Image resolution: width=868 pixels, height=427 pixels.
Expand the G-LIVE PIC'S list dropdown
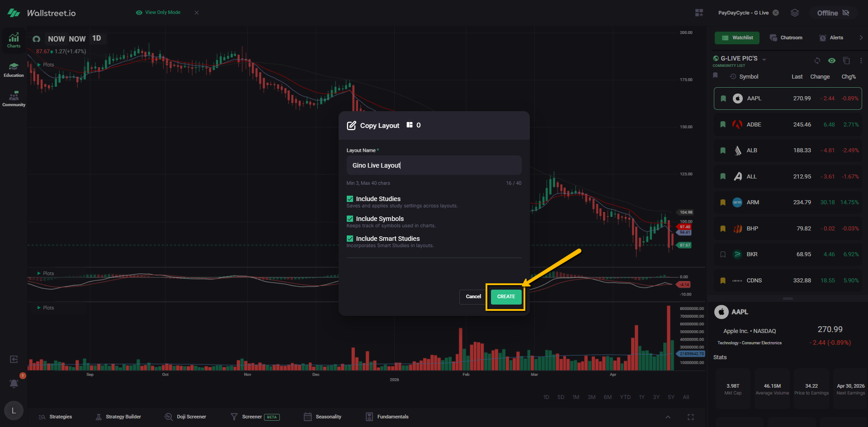[x=764, y=60]
